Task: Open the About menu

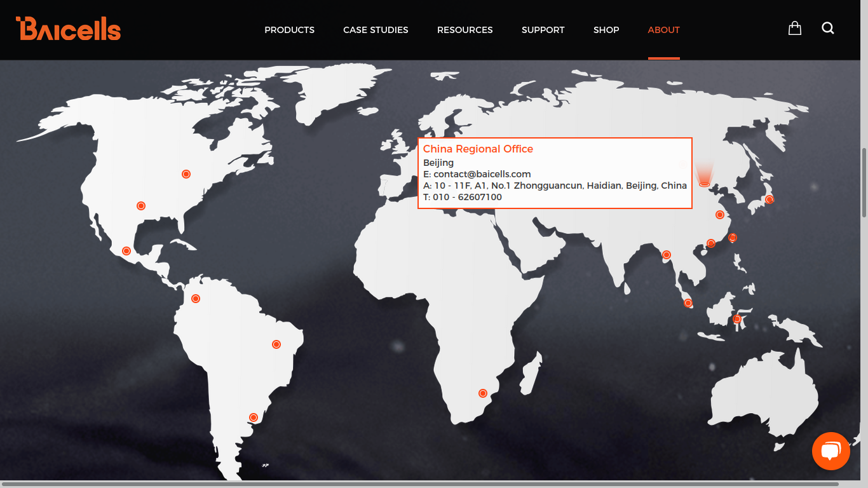Action: point(664,30)
